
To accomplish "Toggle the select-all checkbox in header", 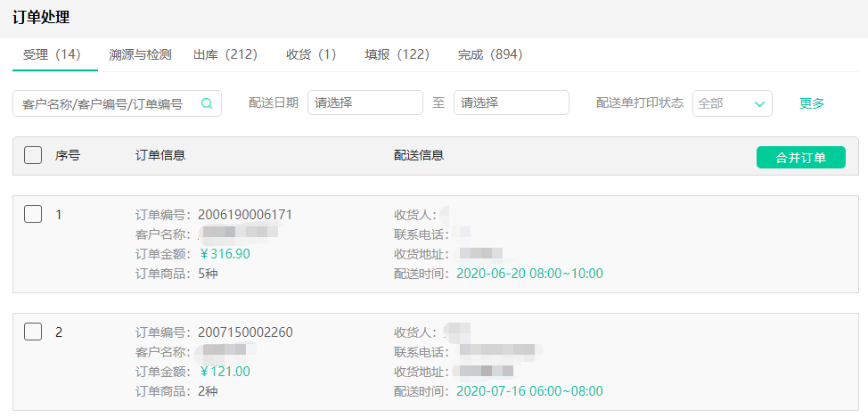I will (x=33, y=155).
